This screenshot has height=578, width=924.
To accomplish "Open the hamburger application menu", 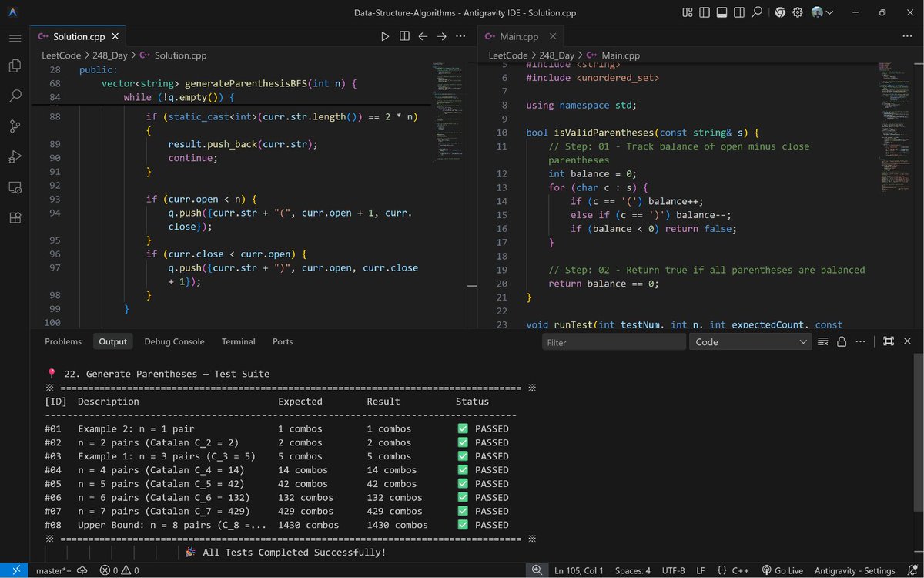I will [15, 37].
